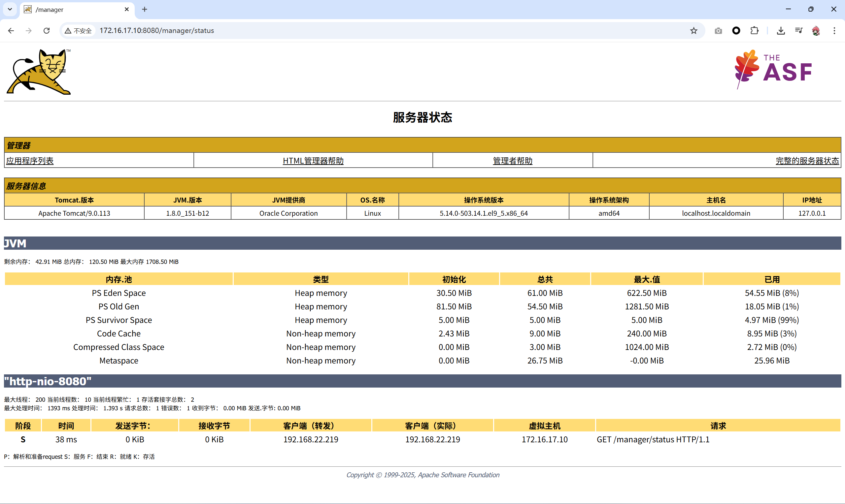Open the 应用程序列表 link
This screenshot has width=845, height=504.
tap(30, 161)
